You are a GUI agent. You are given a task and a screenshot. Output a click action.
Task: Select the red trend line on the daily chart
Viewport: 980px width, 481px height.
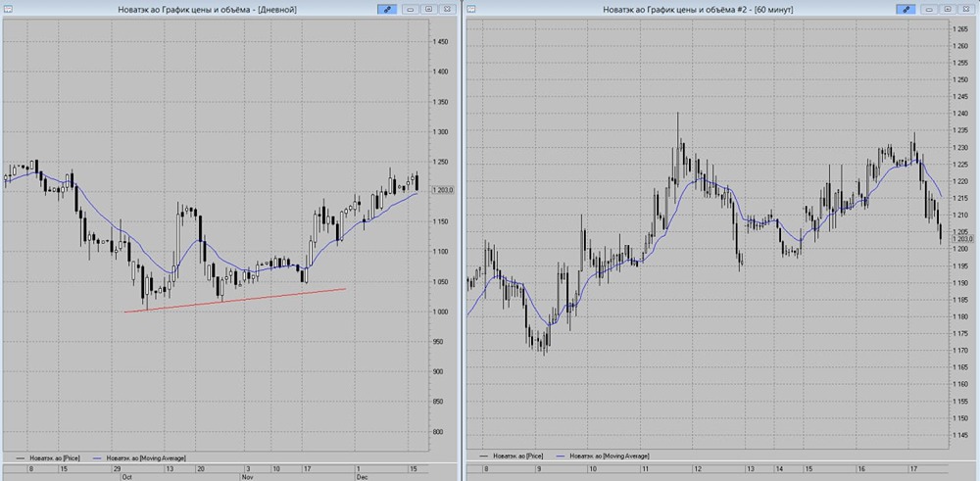(235, 301)
